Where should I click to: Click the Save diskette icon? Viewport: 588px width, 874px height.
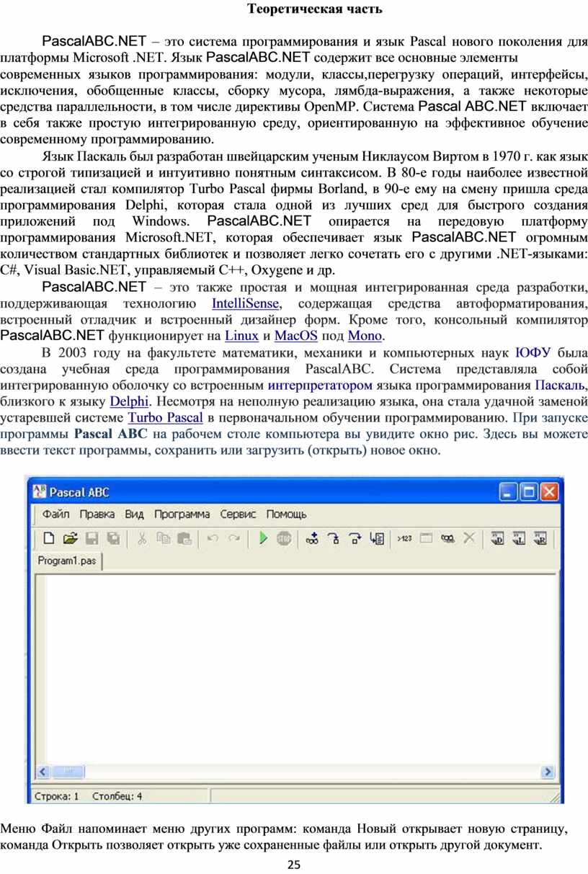point(92,538)
